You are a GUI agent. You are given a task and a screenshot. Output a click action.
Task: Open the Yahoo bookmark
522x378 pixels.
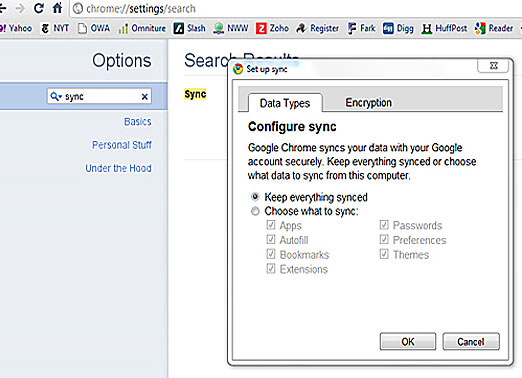coord(16,28)
